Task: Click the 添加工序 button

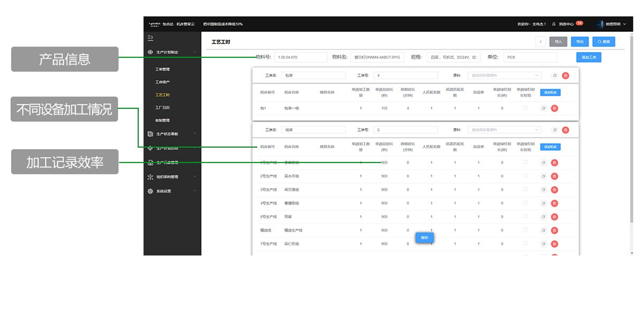Action: [x=588, y=57]
